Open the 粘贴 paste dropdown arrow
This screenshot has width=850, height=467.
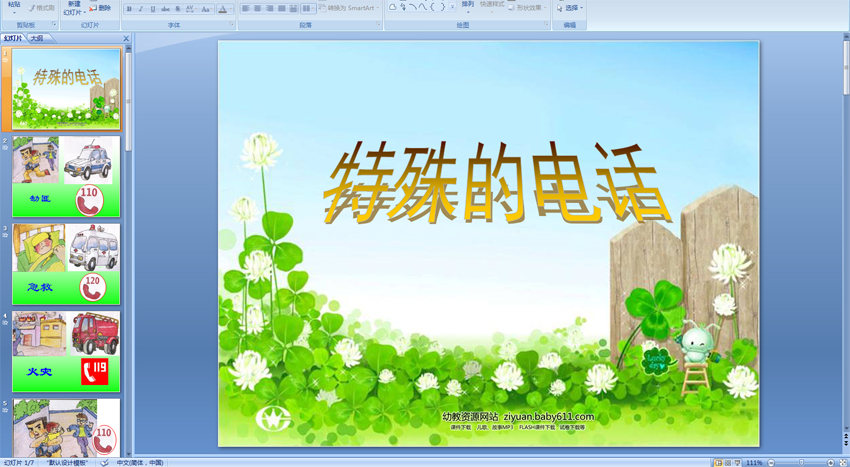[15, 12]
